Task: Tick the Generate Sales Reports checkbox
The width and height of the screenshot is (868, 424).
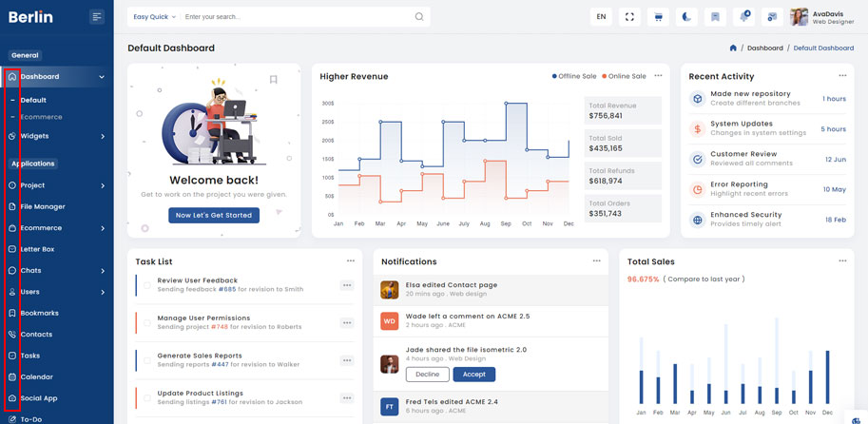Action: pos(147,359)
